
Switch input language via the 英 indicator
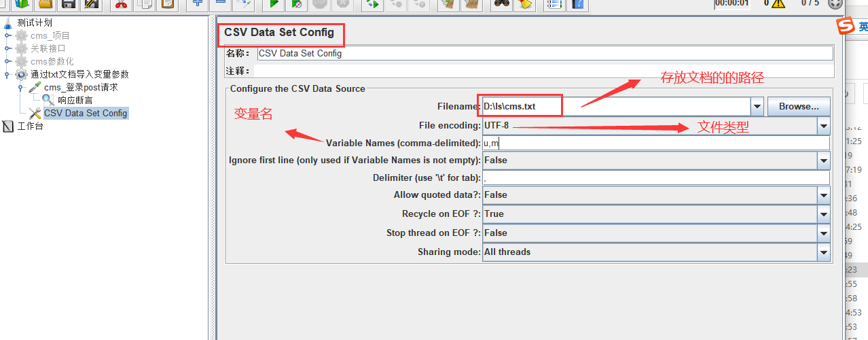click(863, 27)
